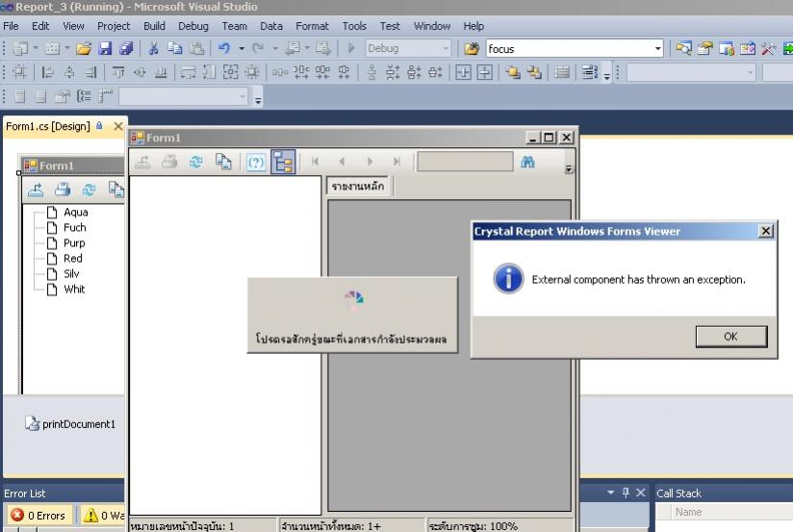Click the Send to Back icon
Viewport: 793px width, 532px height.
534,72
